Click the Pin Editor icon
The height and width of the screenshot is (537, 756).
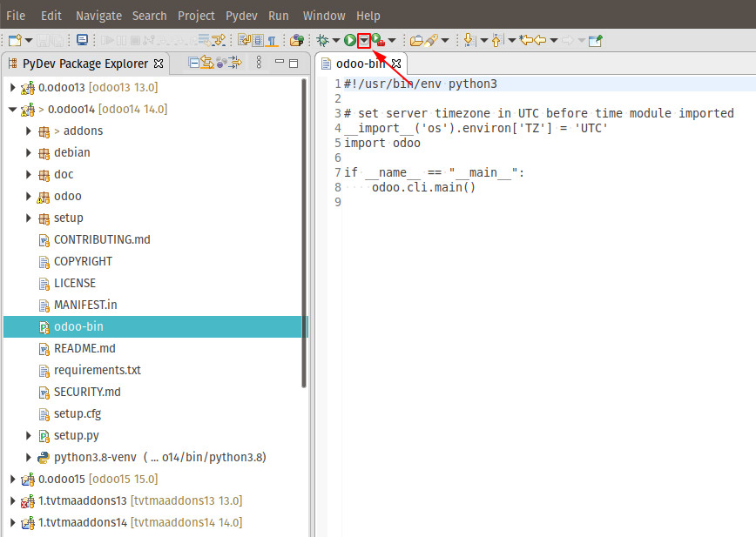coord(596,40)
